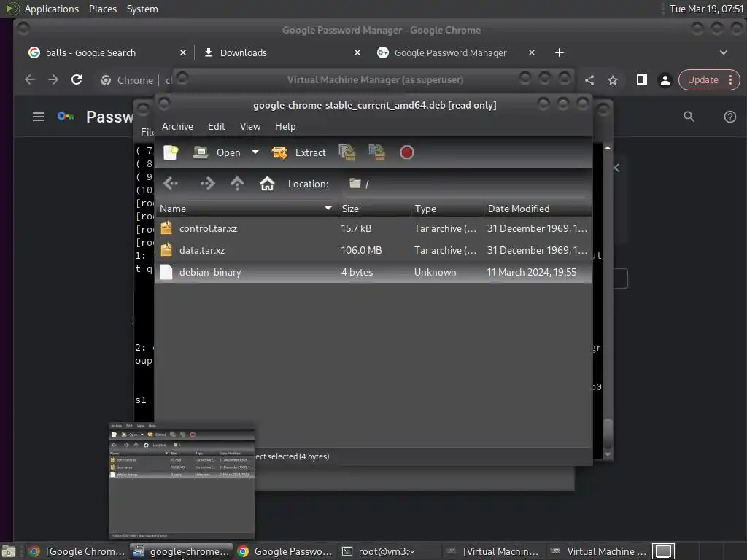747x560 pixels.
Task: Close the Google Password Manager tab
Action: 532,52
